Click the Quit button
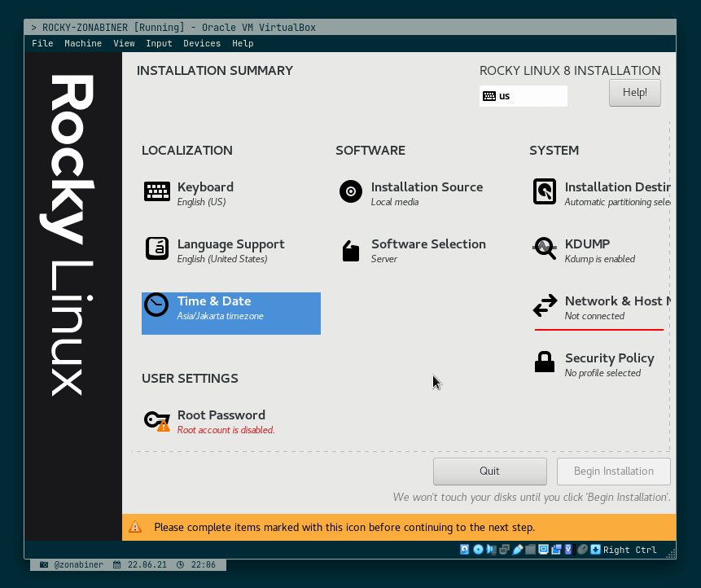The height and width of the screenshot is (588, 701). 489,471
